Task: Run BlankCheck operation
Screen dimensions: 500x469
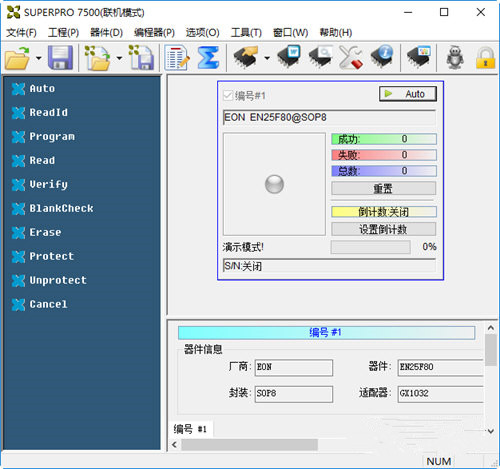Action: pyautogui.click(x=52, y=209)
